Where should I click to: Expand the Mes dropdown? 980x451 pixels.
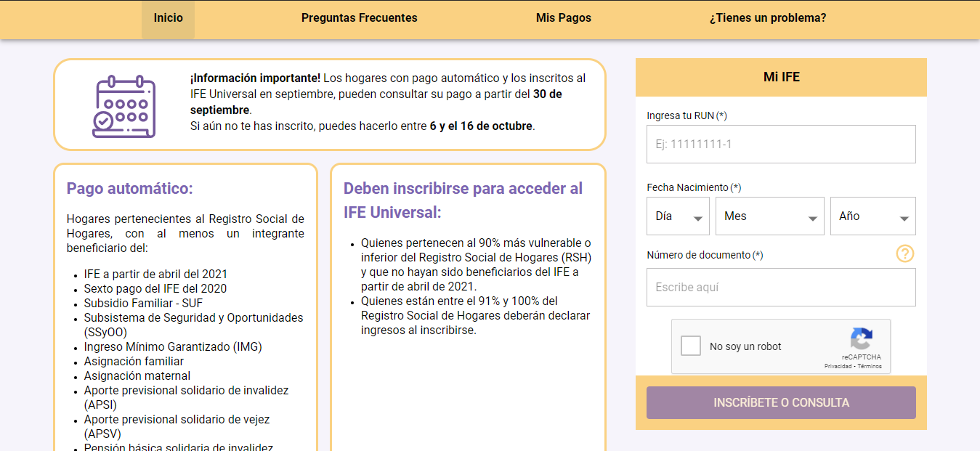769,216
